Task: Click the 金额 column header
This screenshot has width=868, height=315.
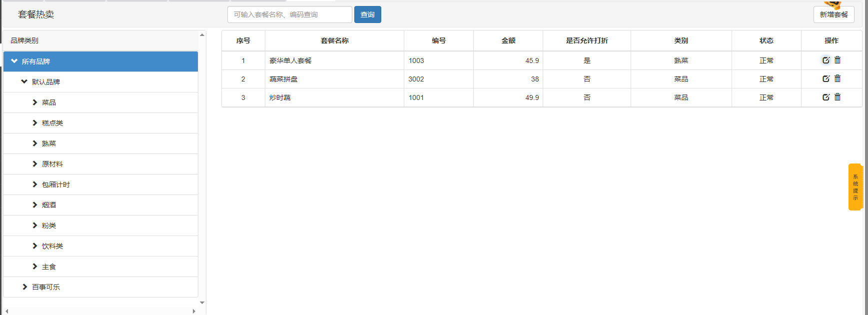Action: 508,40
